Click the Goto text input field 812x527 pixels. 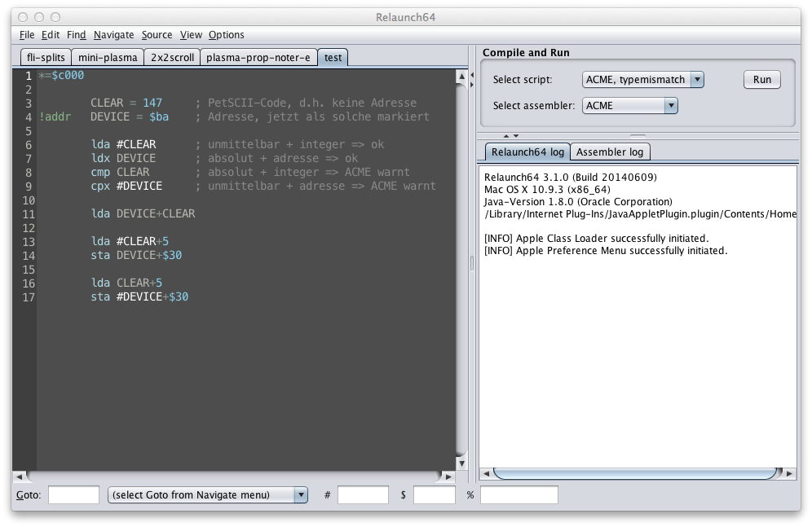(73, 495)
